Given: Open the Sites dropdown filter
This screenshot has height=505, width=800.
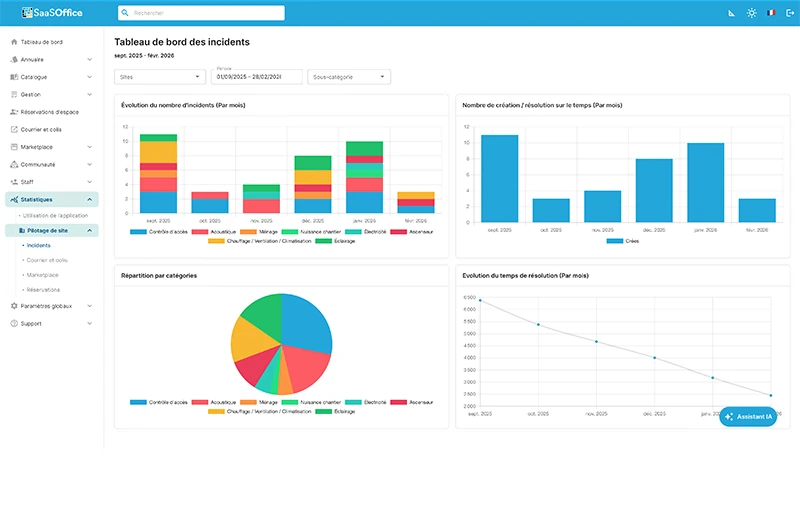Looking at the screenshot, I should click(160, 77).
